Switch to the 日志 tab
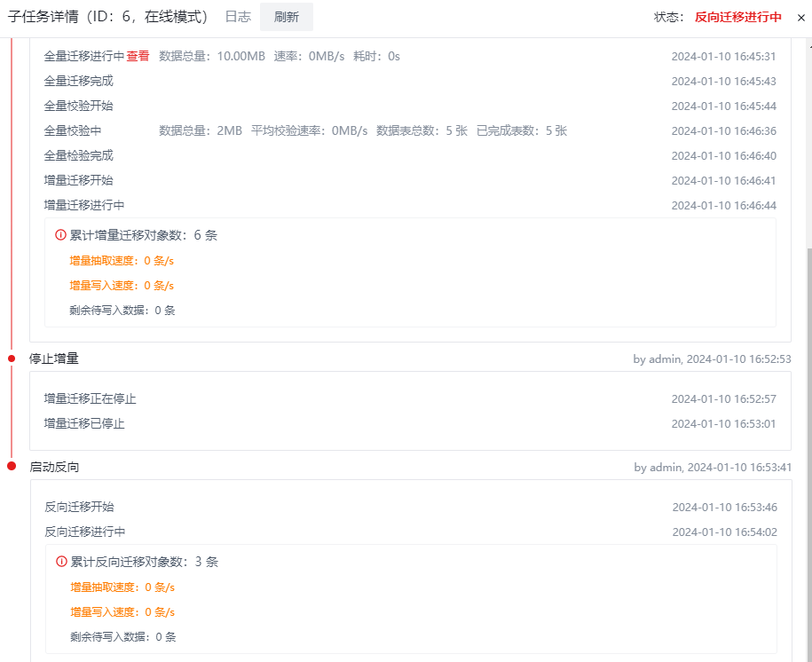 237,16
